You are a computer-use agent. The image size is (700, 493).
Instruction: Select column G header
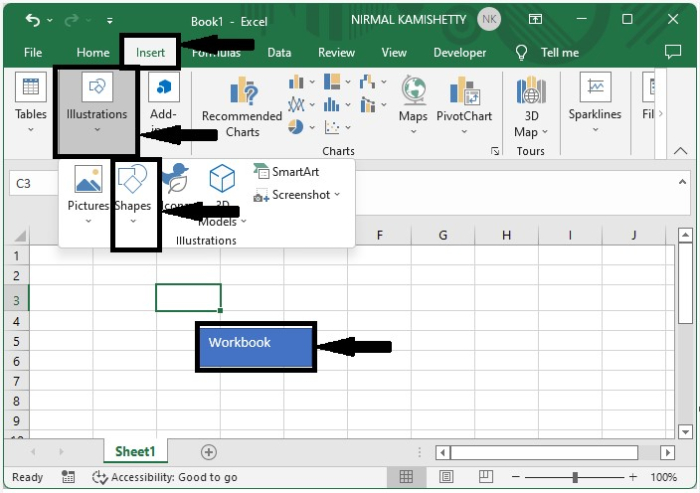click(x=443, y=235)
